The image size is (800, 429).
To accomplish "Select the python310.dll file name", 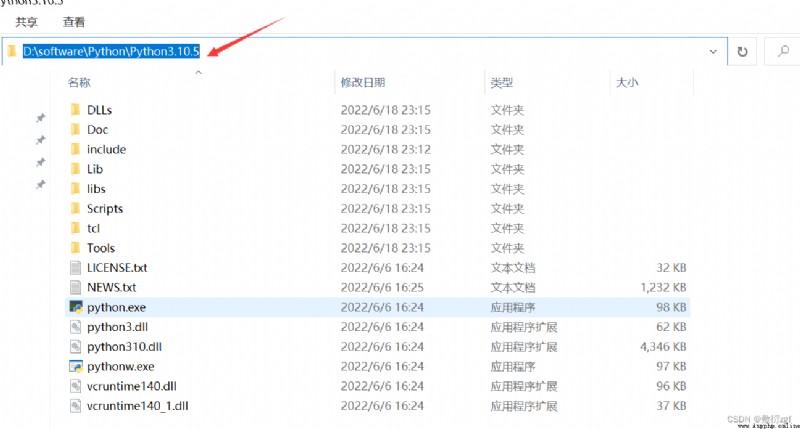I will (124, 347).
